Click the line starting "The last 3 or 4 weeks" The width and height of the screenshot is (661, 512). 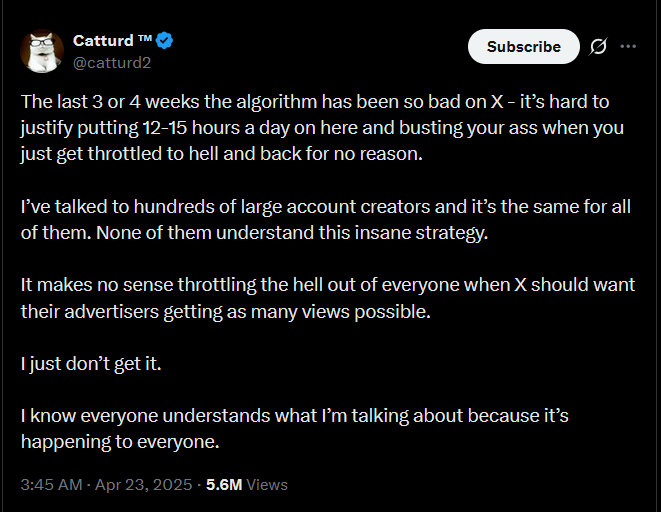[315, 102]
